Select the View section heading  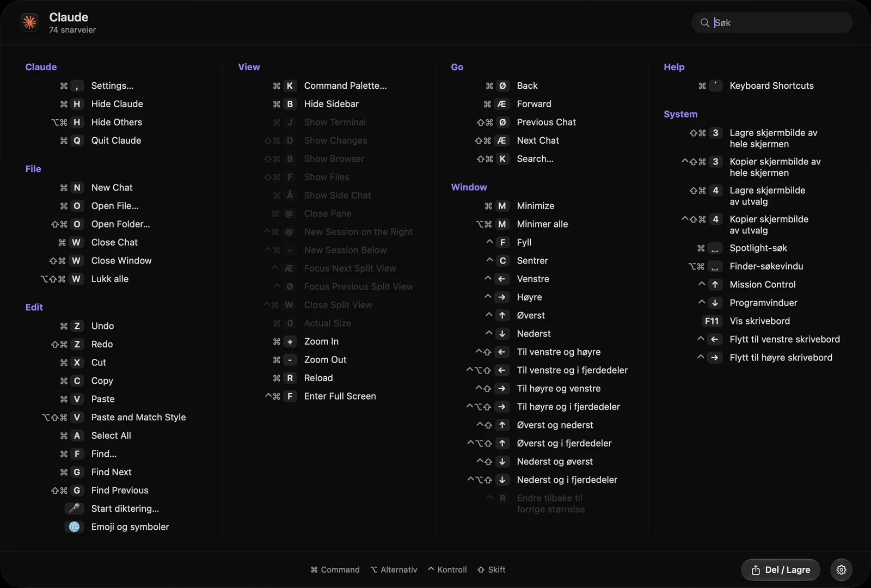[x=249, y=67]
